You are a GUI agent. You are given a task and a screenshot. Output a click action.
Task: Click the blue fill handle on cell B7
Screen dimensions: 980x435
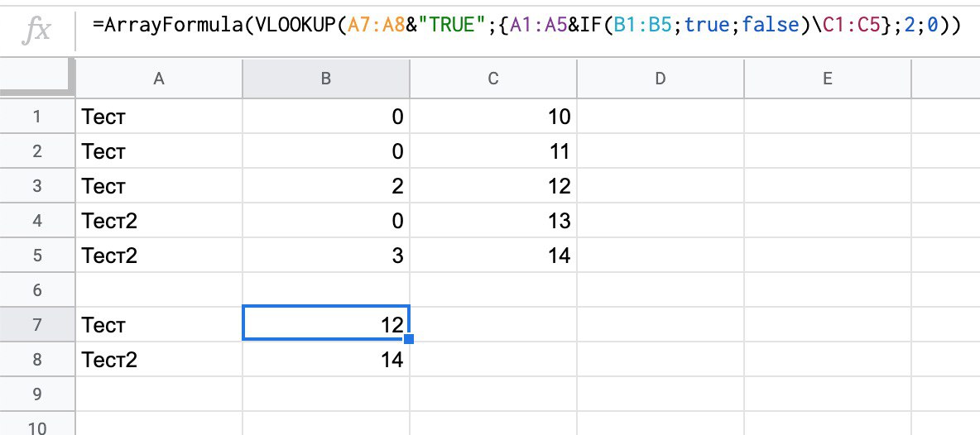[409, 339]
